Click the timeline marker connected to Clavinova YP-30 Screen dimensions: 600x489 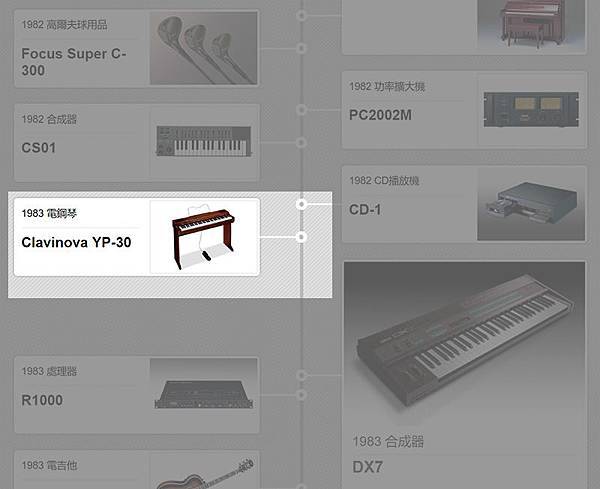(302, 237)
